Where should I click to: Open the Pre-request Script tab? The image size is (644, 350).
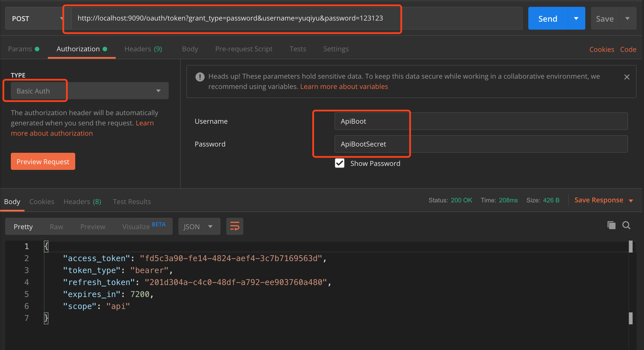coord(244,49)
